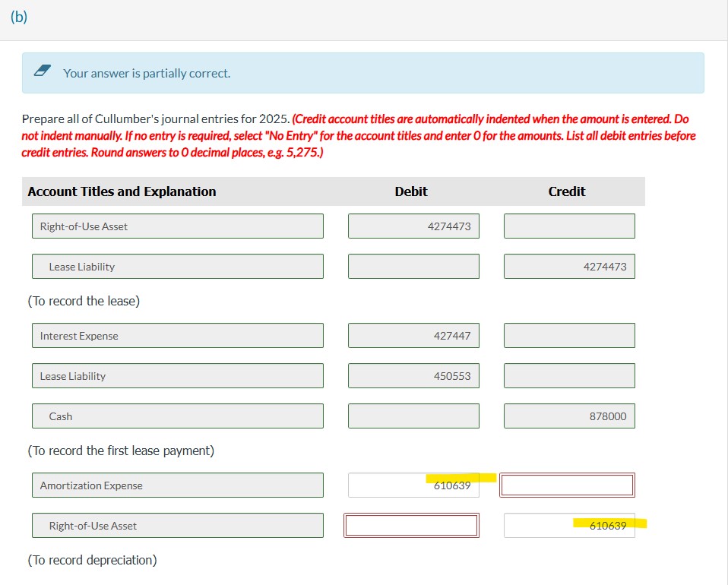Click the debit field showing 427447
Image resolution: width=728 pixels, height=585 pixels.
point(413,336)
